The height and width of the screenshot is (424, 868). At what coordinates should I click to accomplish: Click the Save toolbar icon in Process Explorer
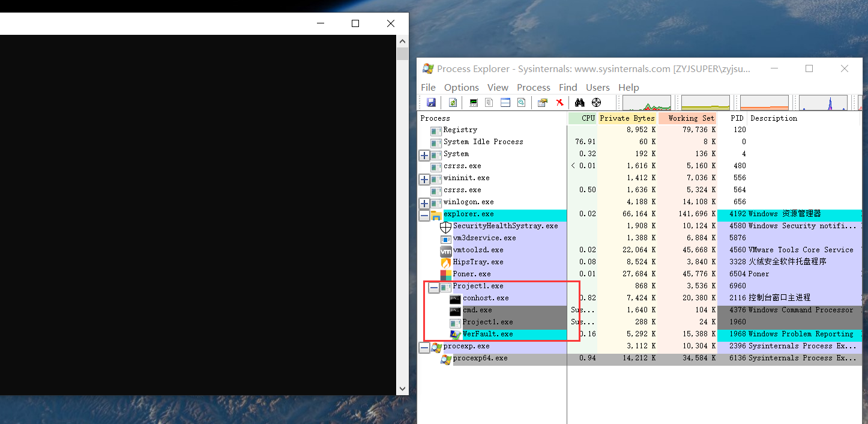pos(431,103)
